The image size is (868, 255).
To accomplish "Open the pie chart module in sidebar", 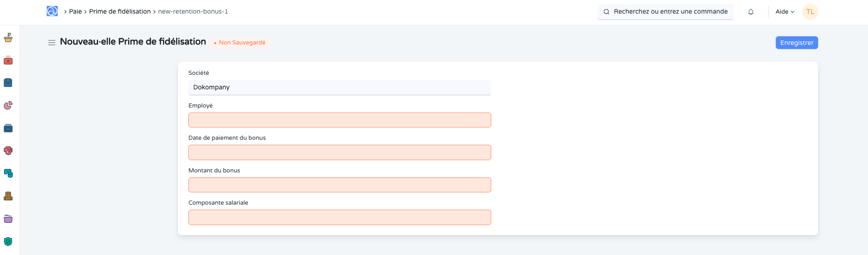I will pos(8,105).
